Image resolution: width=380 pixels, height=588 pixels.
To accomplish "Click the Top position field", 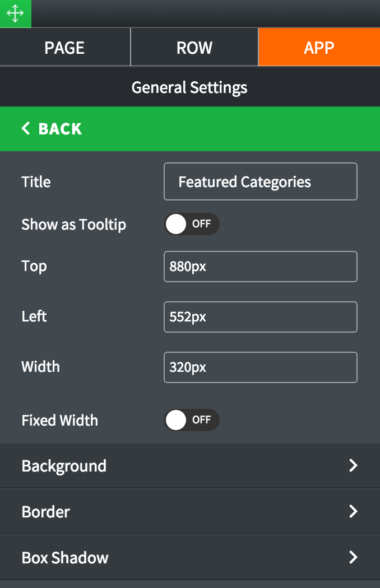I will pyautogui.click(x=260, y=267).
